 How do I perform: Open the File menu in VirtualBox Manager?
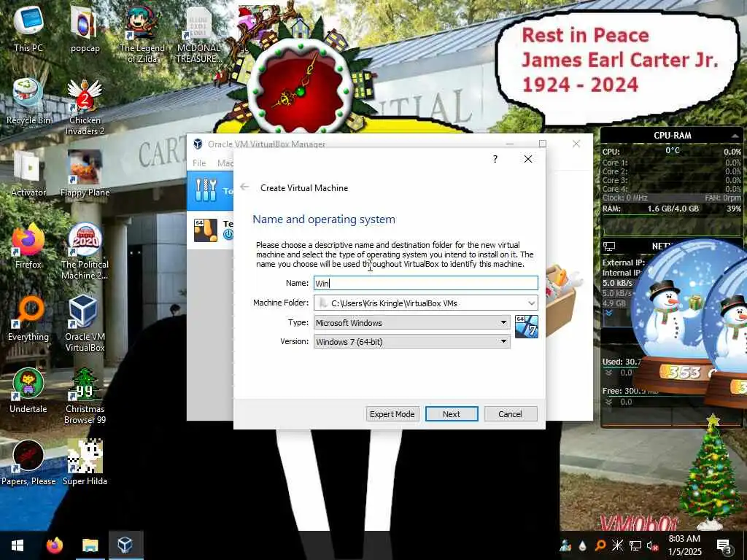click(199, 163)
